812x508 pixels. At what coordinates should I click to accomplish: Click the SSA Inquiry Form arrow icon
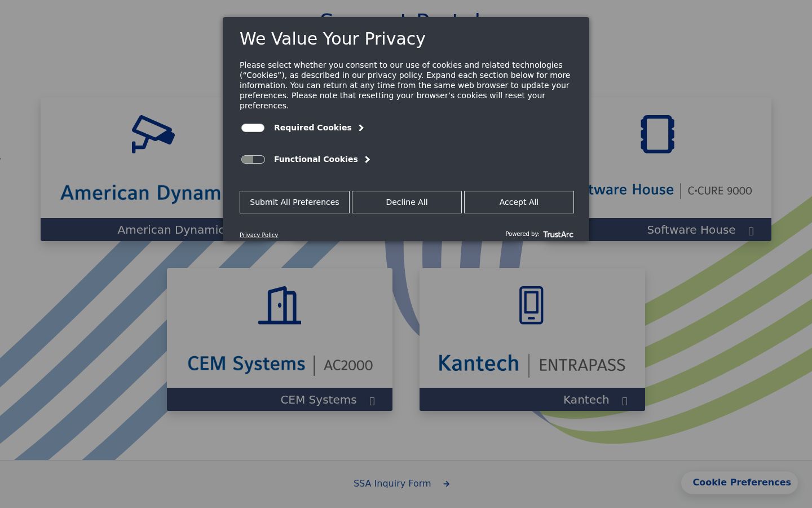tap(446, 484)
